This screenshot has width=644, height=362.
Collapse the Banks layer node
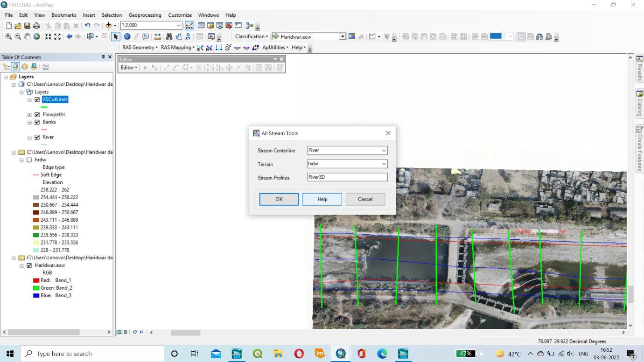pos(29,123)
